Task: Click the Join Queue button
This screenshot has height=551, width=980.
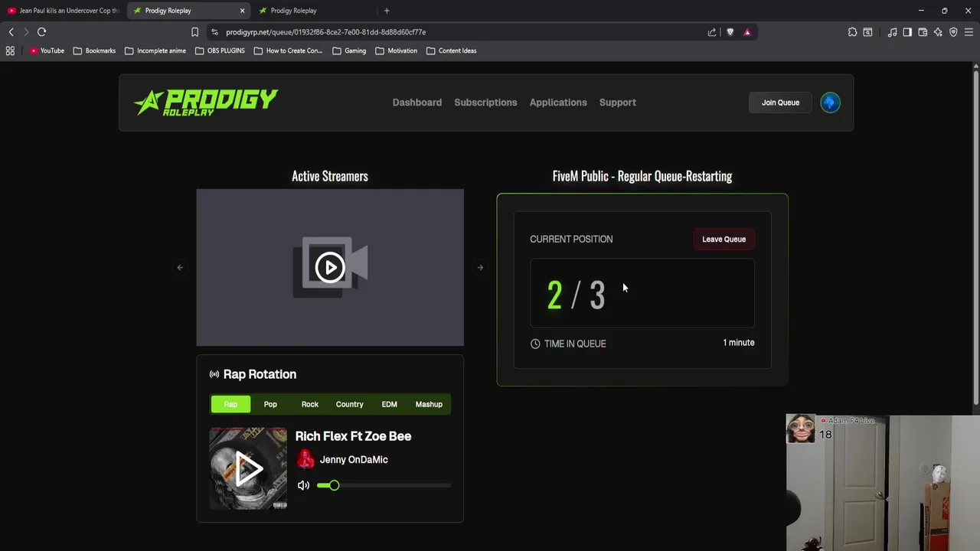Action: click(780, 103)
